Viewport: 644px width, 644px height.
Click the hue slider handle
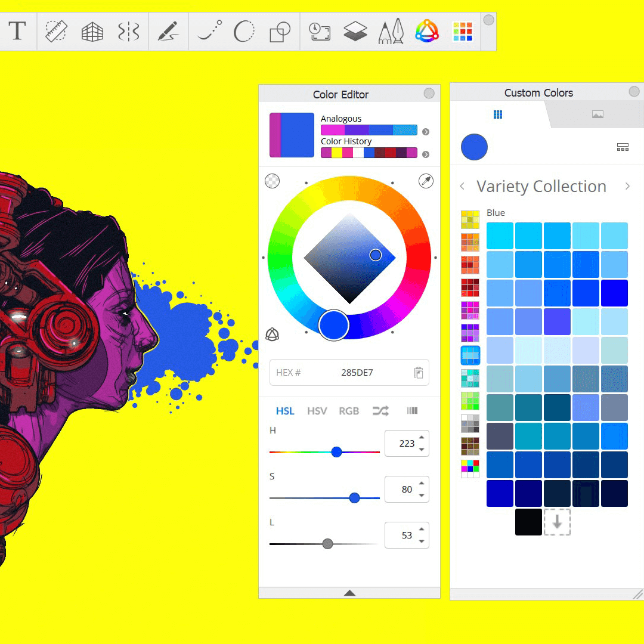tap(336, 452)
